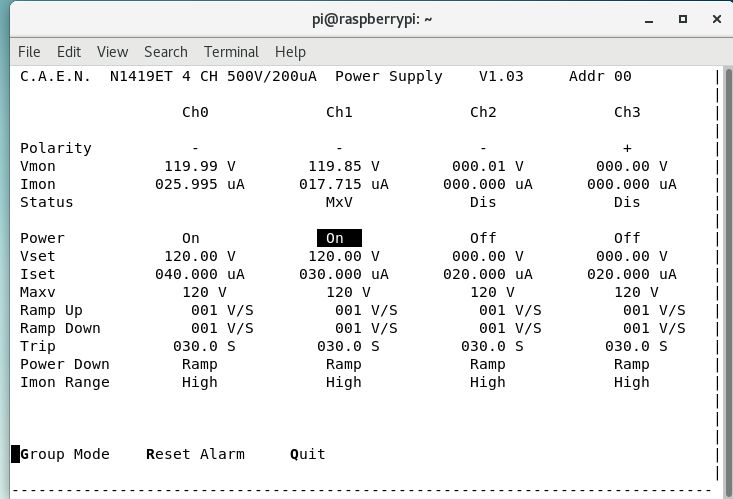Click the pi@raspberrypi title bar
733x499 pixels.
pyautogui.click(x=372, y=19)
